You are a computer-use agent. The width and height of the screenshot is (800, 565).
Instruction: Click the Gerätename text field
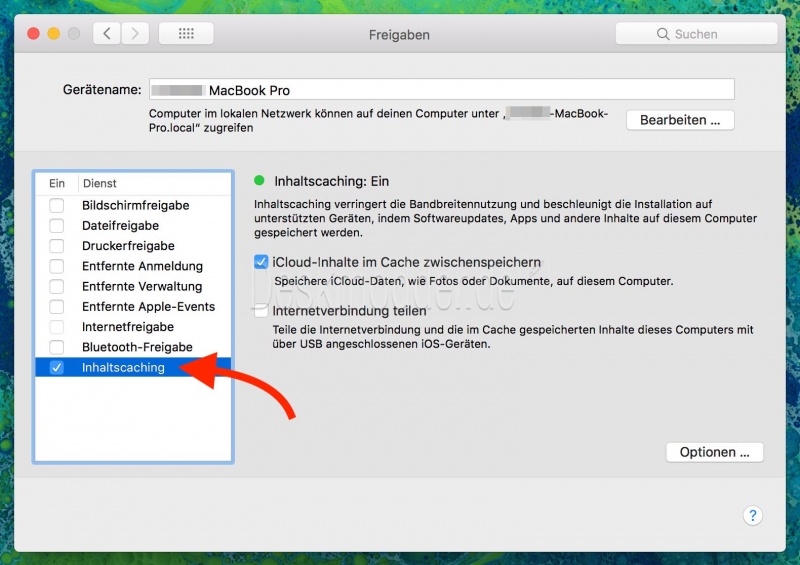click(441, 90)
